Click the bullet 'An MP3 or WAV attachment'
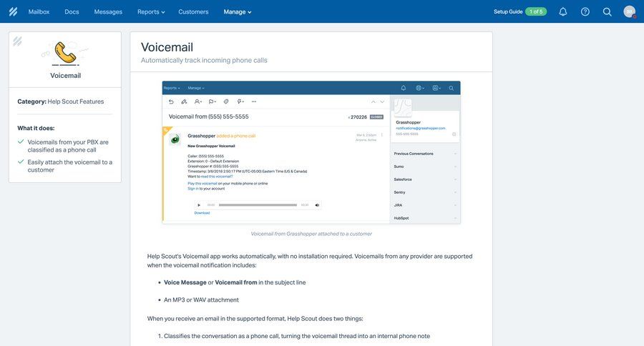This screenshot has width=644, height=346. pos(201,300)
